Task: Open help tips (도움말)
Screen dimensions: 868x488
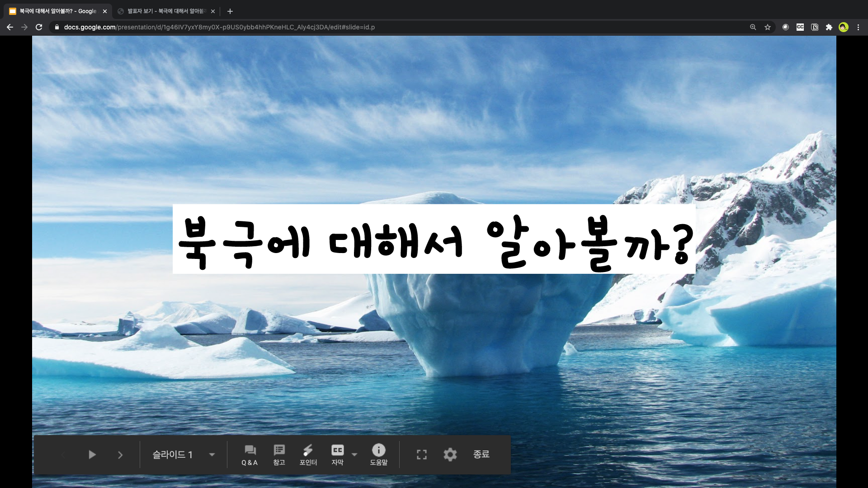Action: [x=378, y=455]
